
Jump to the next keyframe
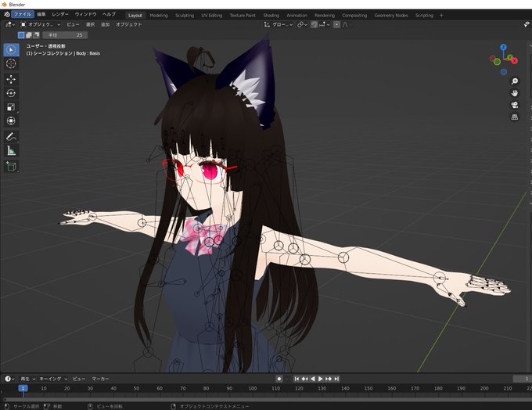click(329, 379)
